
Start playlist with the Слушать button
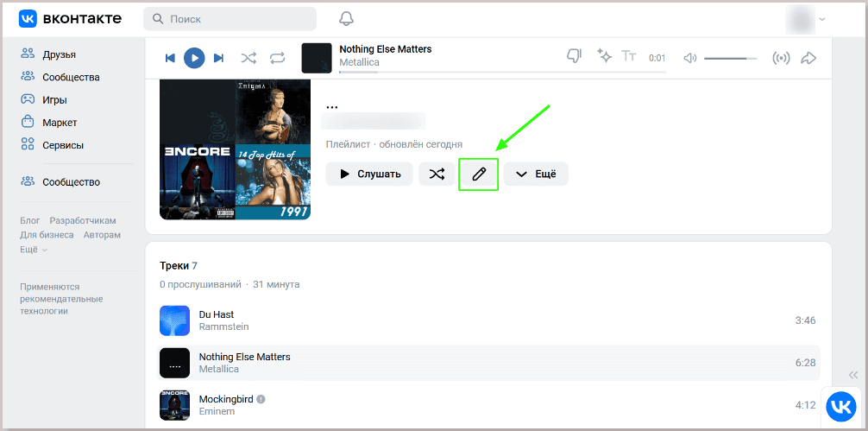pos(369,174)
